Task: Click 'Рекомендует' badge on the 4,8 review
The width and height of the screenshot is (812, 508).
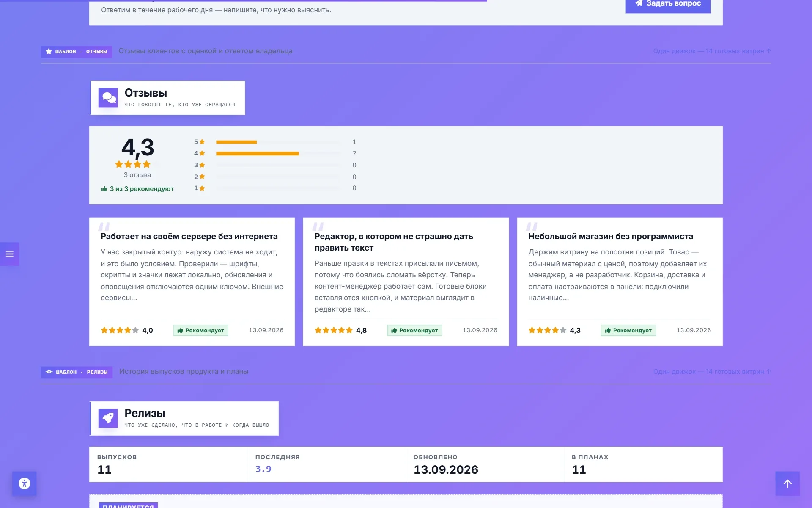Action: [x=414, y=330]
